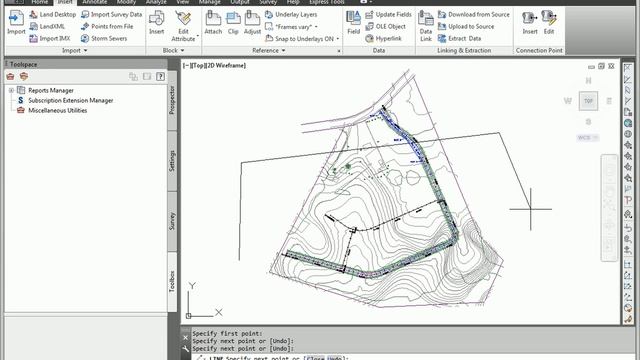This screenshot has width=640, height=360.
Task: Import from Land Desktop
Action: click(52, 14)
